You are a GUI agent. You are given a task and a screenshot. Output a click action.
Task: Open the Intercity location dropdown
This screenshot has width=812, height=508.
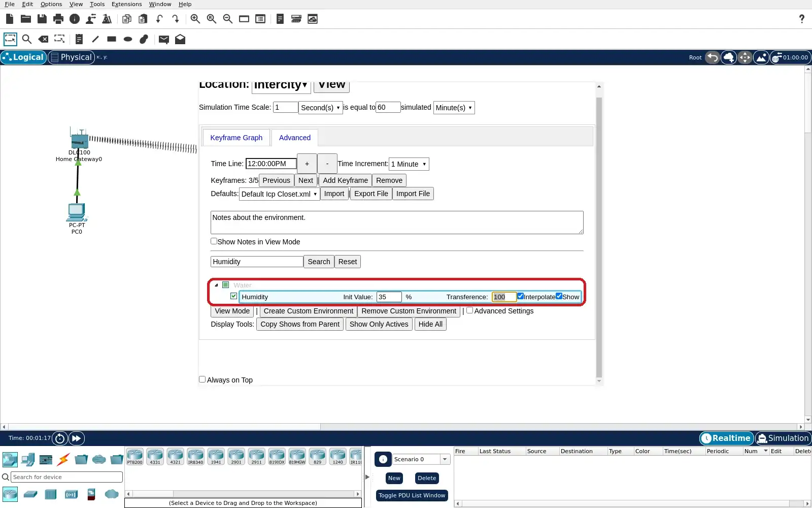coord(281,85)
